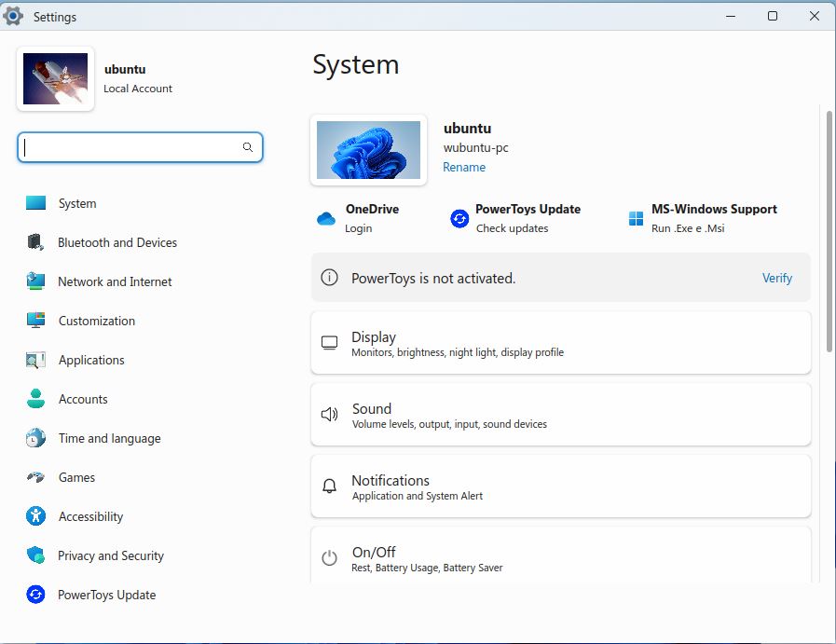This screenshot has height=644, width=836.
Task: Select the Games controller icon
Action: tap(35, 477)
